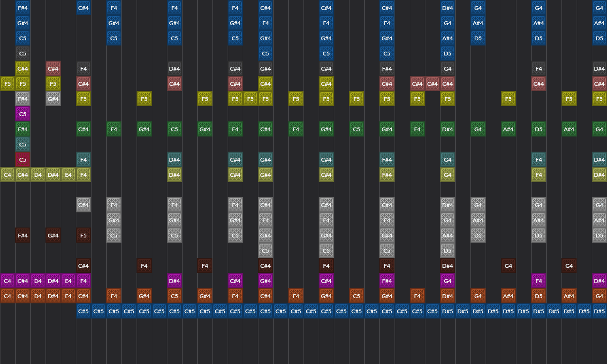Click the dark brown G#4 note block
Image resolution: width=607 pixels, height=364 pixels.
(x=53, y=236)
